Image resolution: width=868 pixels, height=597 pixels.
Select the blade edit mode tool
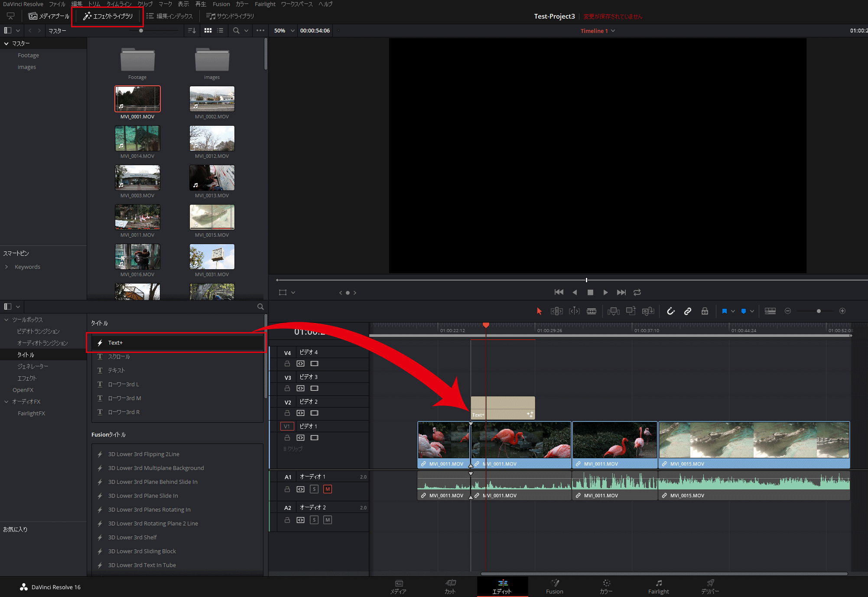tap(592, 311)
